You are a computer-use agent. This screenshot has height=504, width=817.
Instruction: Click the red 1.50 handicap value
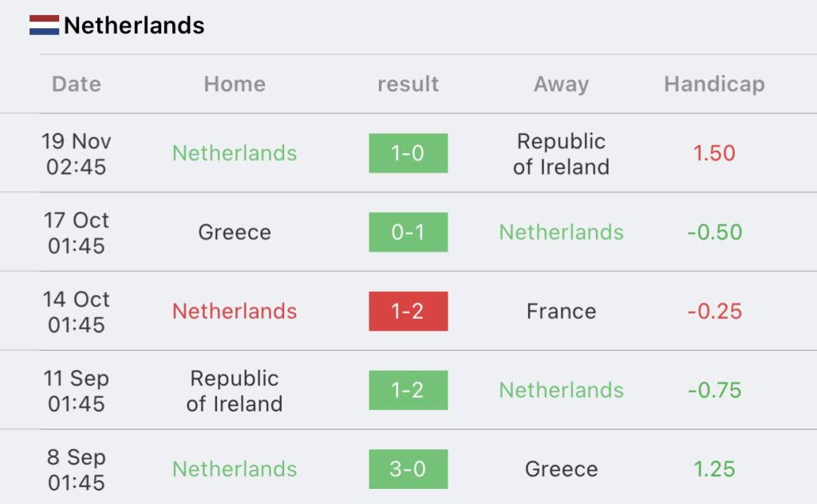tap(714, 153)
